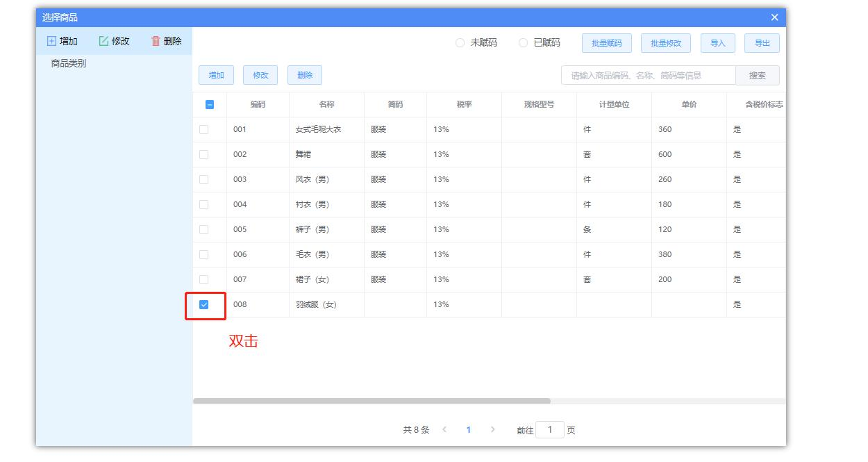Click the 批量修改 button
The height and width of the screenshot is (462, 868).
tap(665, 43)
